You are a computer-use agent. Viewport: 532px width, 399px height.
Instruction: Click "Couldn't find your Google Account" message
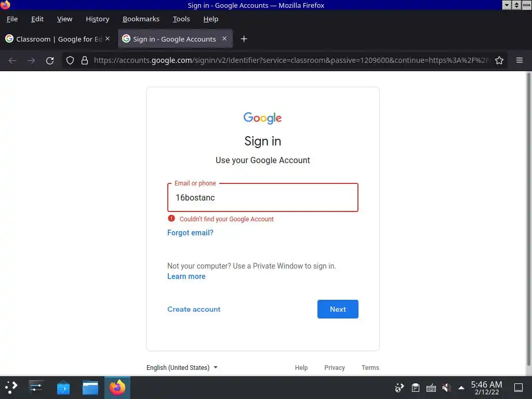pyautogui.click(x=227, y=219)
